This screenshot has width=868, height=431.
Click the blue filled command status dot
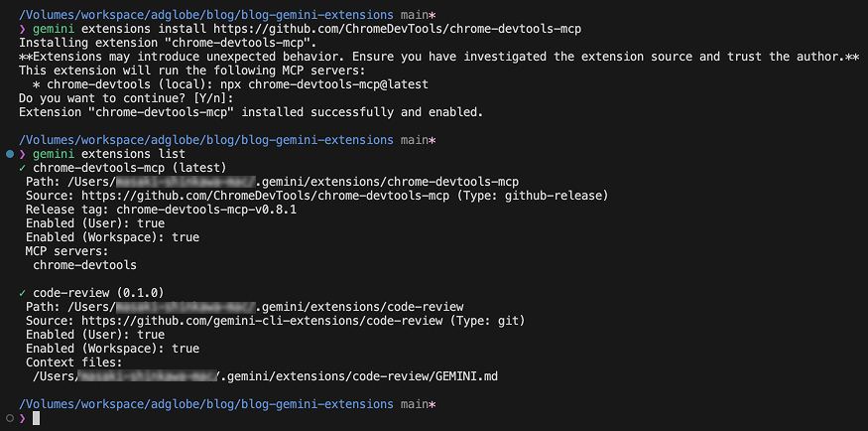pos(9,154)
